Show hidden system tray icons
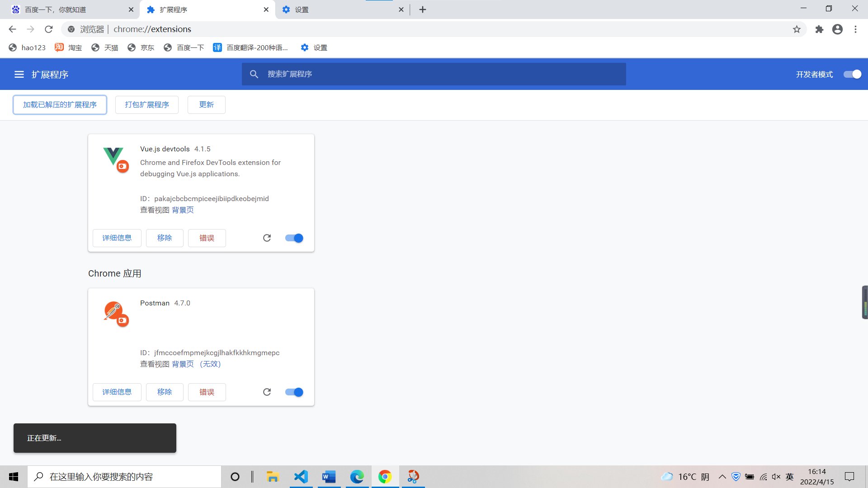868x488 pixels. coord(722,477)
